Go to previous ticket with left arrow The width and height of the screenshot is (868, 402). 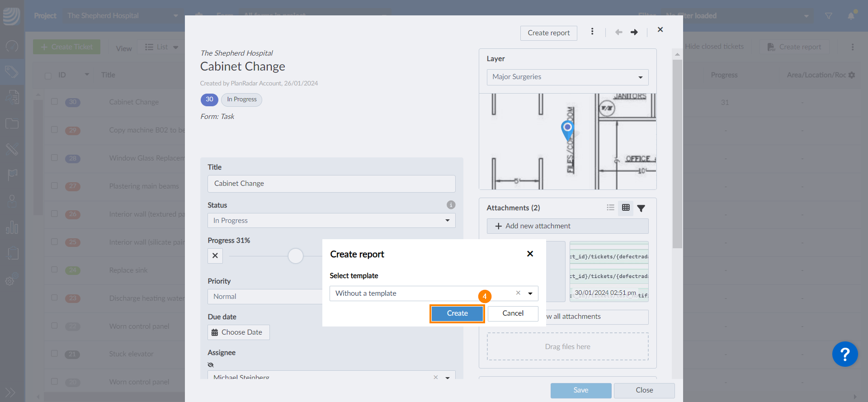tap(618, 32)
